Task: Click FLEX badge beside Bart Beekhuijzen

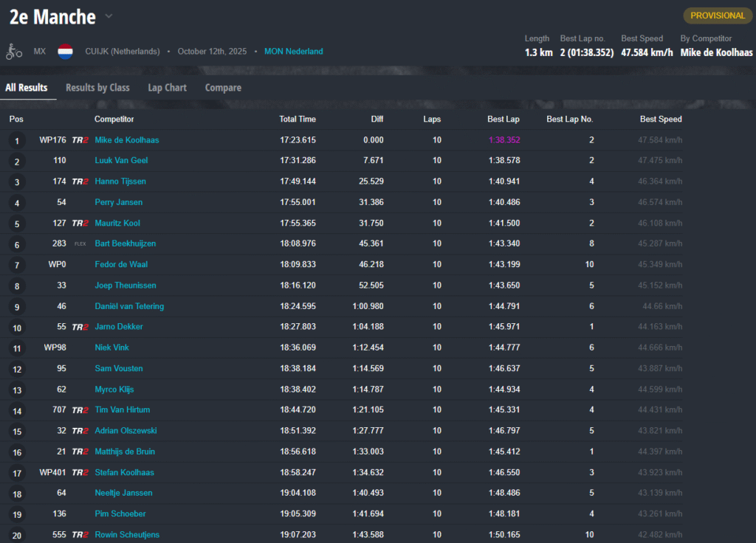Action: [x=80, y=243]
